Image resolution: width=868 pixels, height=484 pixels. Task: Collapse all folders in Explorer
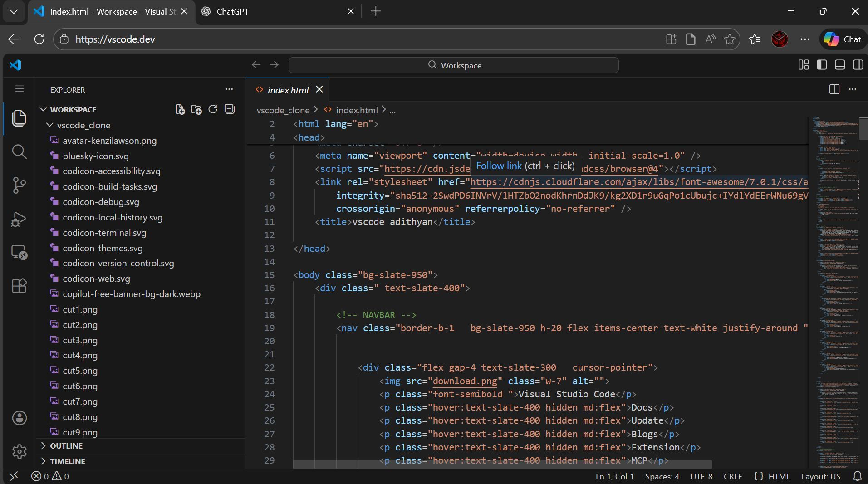(230, 109)
